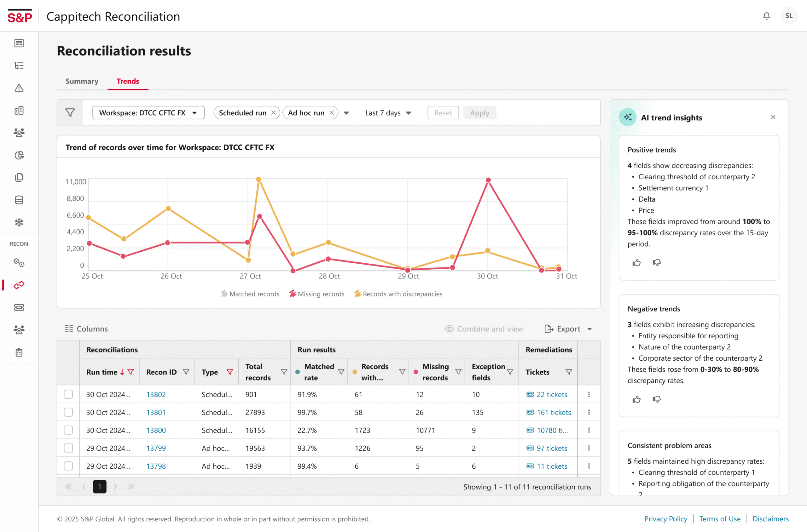The width and height of the screenshot is (807, 532).
Task: Open the Last 7 days date range dropdown
Action: click(x=388, y=113)
